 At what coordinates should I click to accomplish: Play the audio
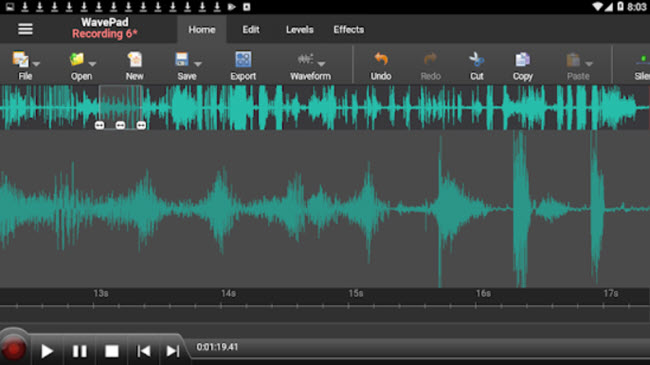click(x=47, y=351)
